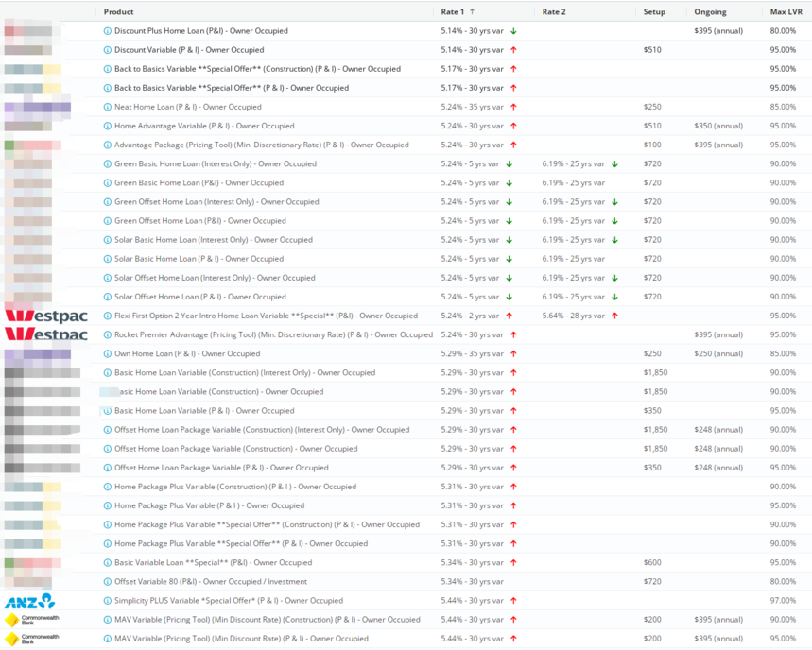The image size is (812, 650).
Task: Select the 97.00% Max LVR value
Action: coord(783,601)
